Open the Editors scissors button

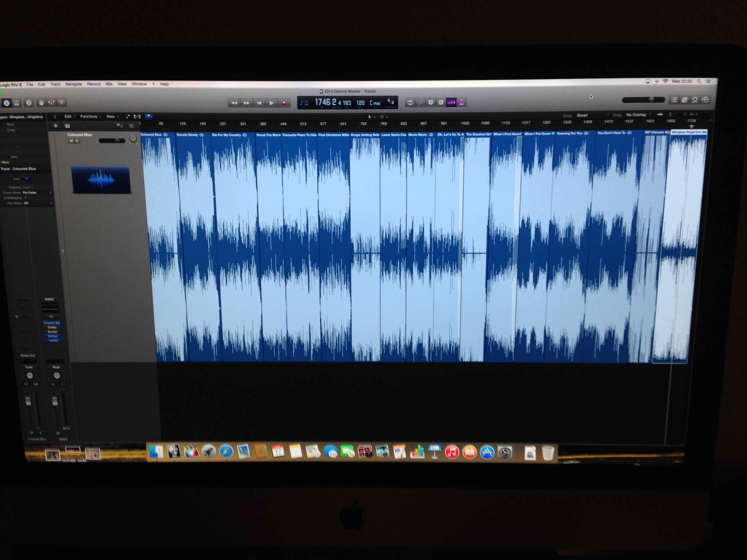(x=62, y=103)
